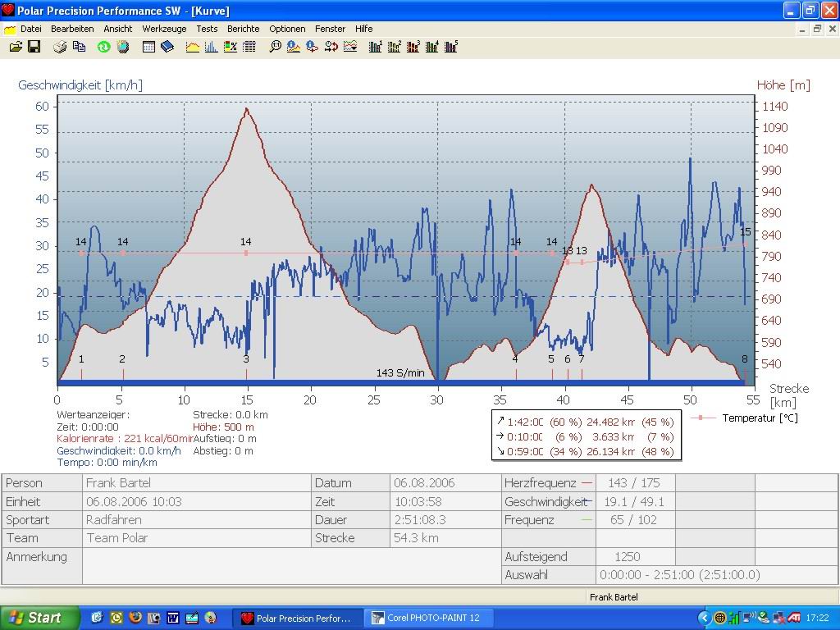
Task: Click the 1:1 magnifier zoom icon
Action: (275, 47)
